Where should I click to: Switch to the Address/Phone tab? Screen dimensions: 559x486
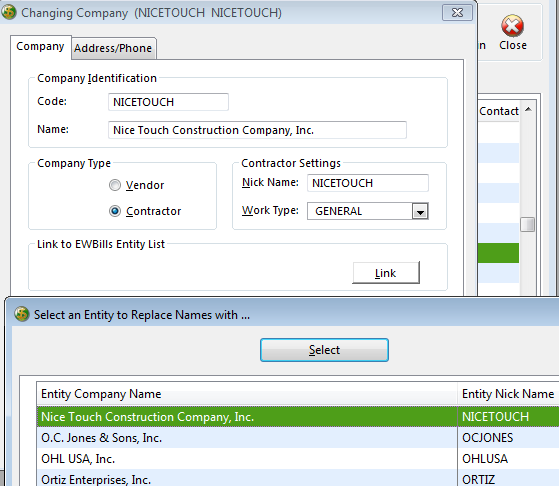[x=113, y=48]
